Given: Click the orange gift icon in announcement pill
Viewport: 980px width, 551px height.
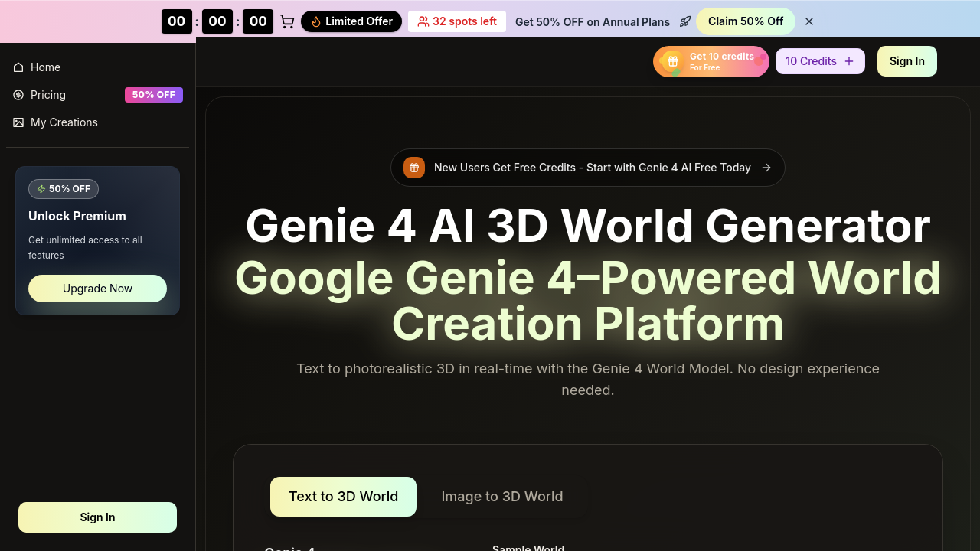Looking at the screenshot, I should tap(414, 168).
